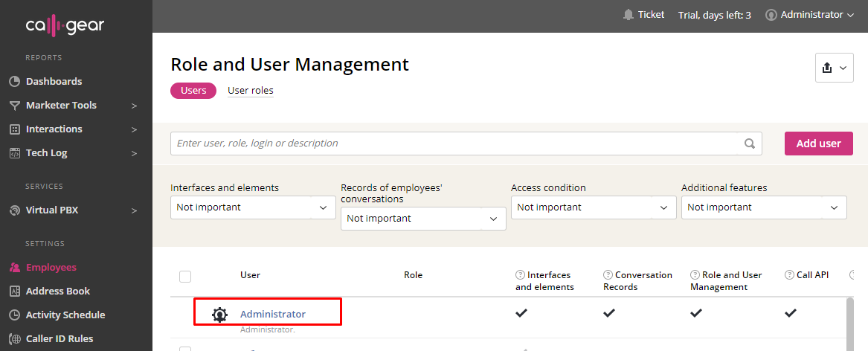Image resolution: width=868 pixels, height=351 pixels.
Task: Click the CallGear logo
Action: (x=65, y=26)
